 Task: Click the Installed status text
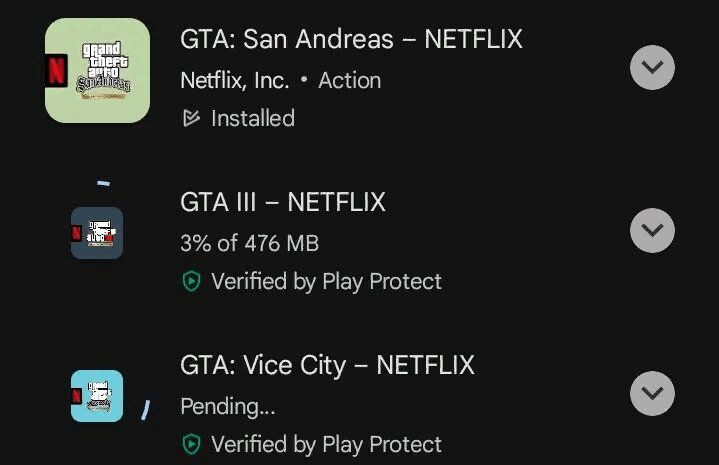pos(253,118)
